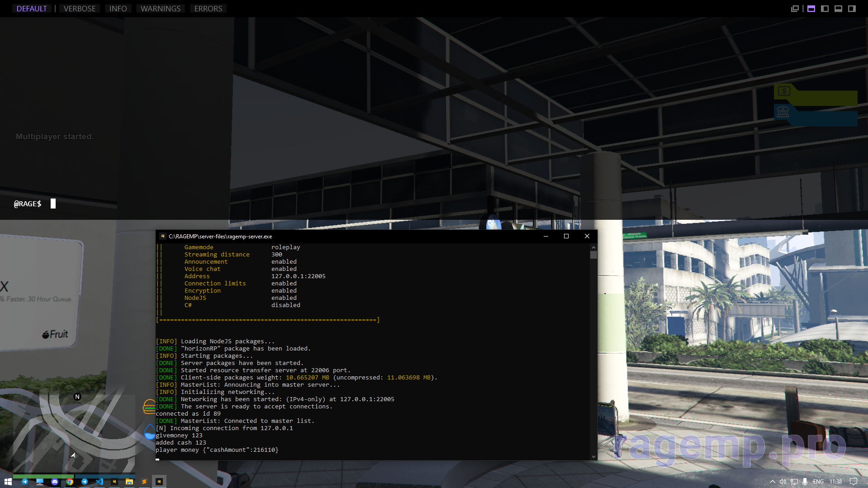Open the volume speaker tray icon
This screenshot has height=488, width=868.
tap(783, 482)
